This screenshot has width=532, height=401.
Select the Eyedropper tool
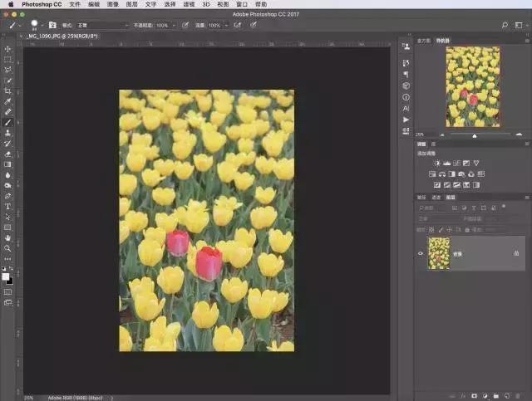point(7,101)
